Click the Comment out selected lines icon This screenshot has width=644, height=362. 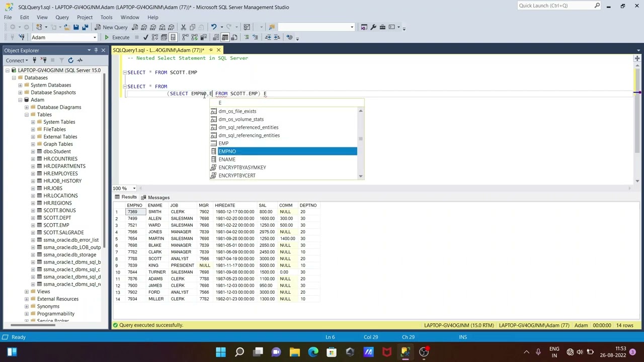click(247, 37)
